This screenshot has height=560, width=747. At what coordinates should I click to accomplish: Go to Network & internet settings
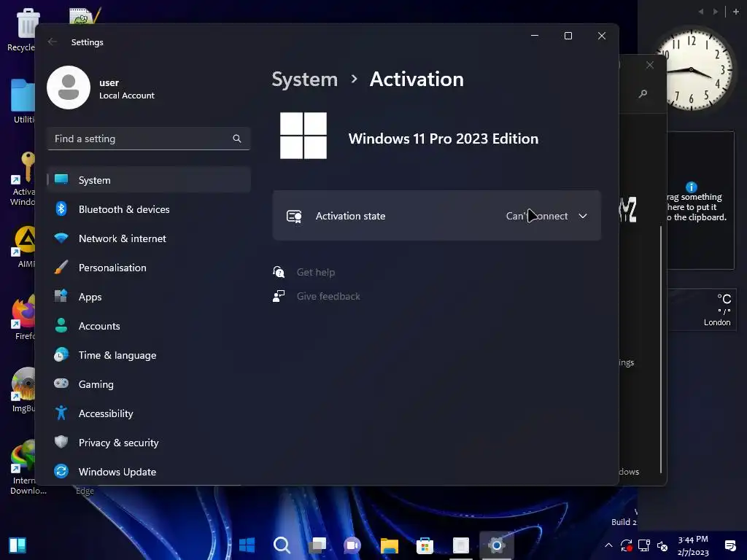point(149,238)
